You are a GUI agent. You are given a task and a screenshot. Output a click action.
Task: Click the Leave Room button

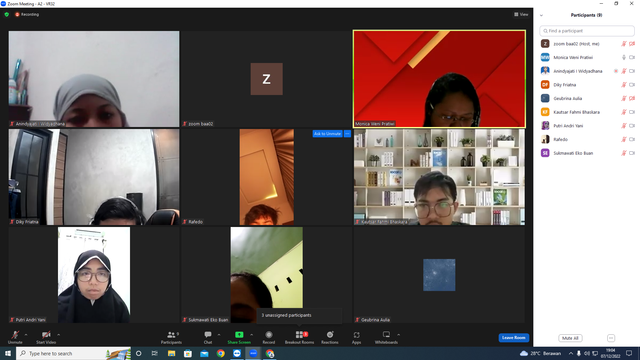click(513, 338)
